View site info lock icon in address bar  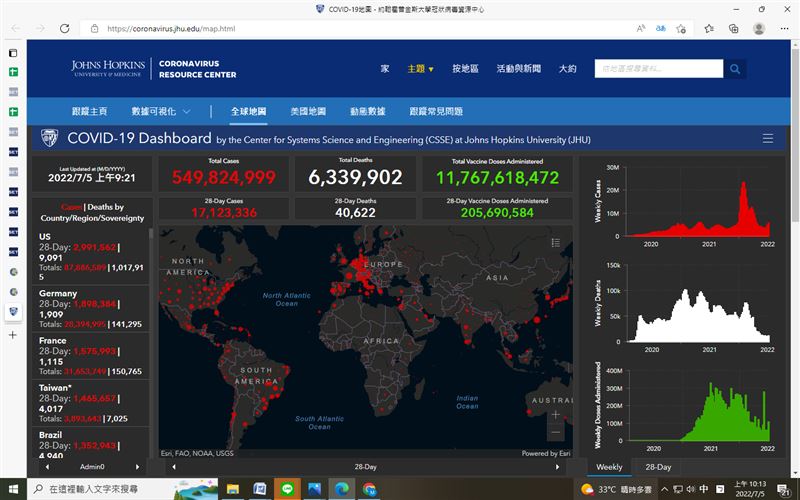point(94,29)
